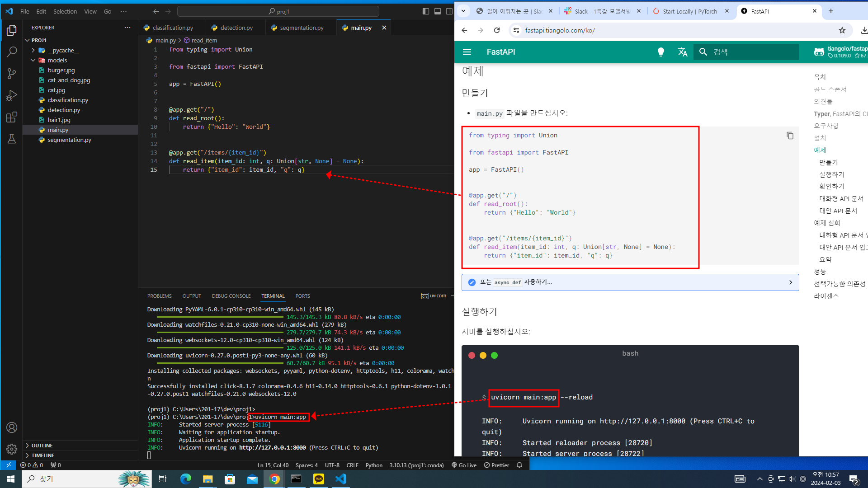Click Go Live in status bar

(464, 465)
